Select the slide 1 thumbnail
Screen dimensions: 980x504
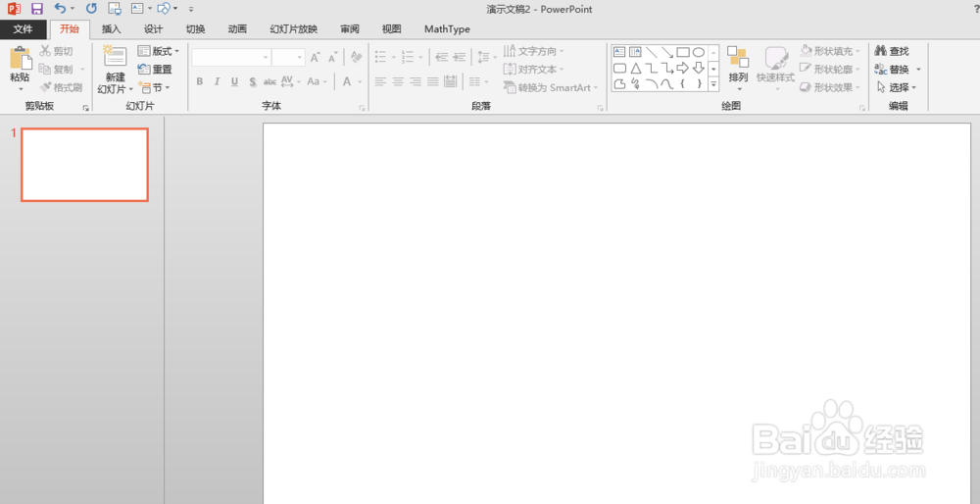point(84,165)
